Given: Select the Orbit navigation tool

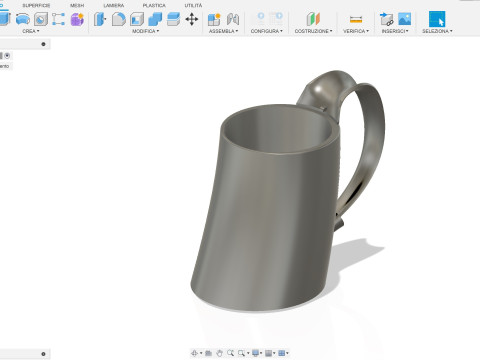Looking at the screenshot, I should coord(194,353).
